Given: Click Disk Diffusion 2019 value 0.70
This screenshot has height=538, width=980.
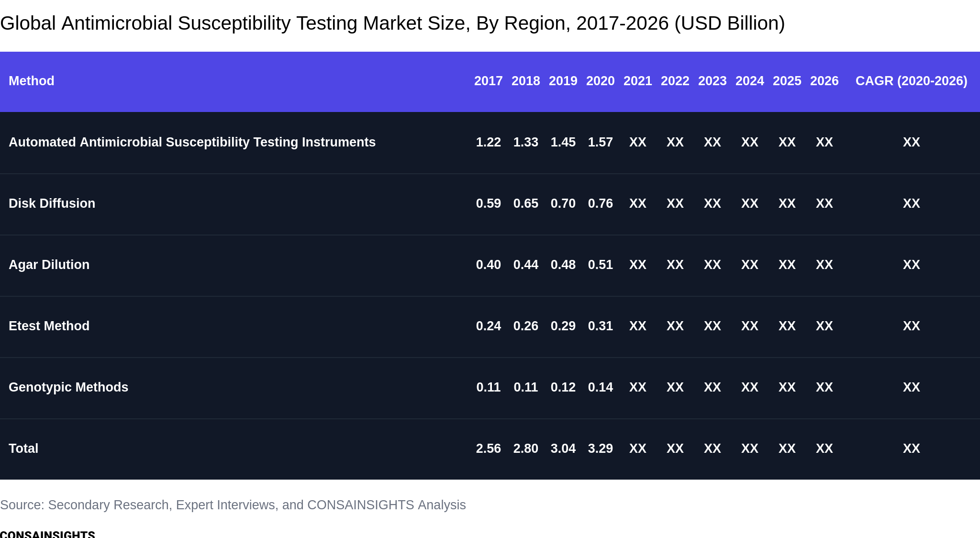Looking at the screenshot, I should point(563,203).
